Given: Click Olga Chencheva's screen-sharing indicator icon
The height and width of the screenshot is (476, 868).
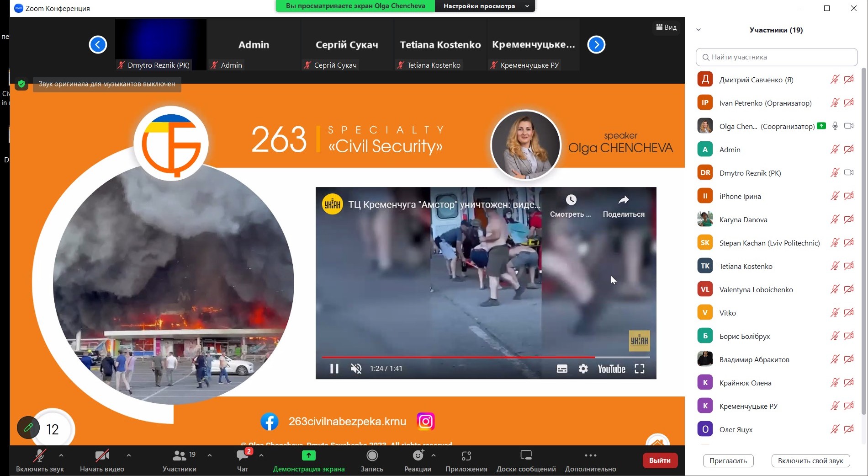Looking at the screenshot, I should click(x=821, y=126).
